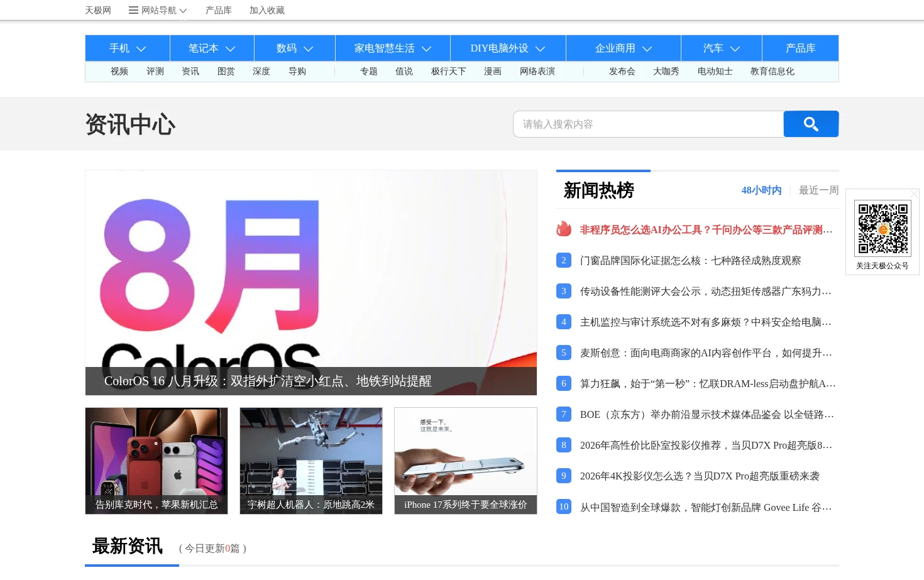
Task: Switch hot list to 48小时内
Action: tap(761, 190)
